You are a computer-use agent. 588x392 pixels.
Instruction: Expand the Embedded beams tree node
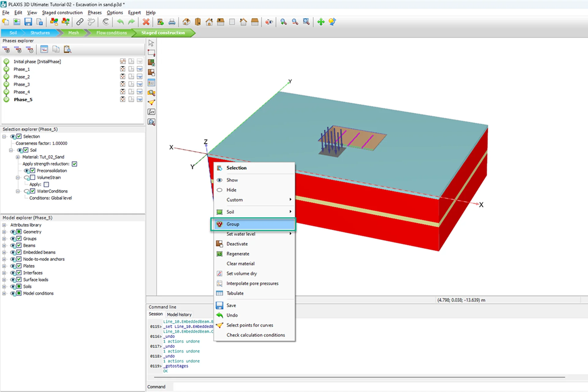(x=4, y=252)
